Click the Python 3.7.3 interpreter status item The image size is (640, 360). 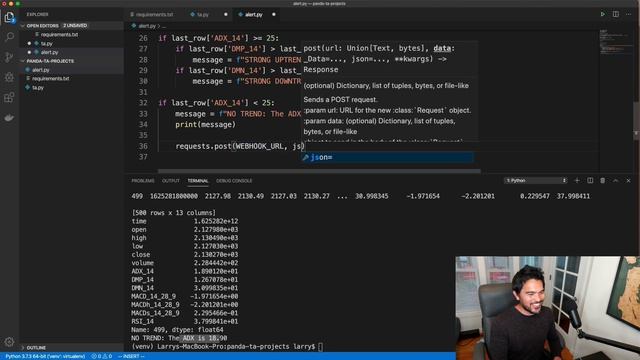pyautogui.click(x=45, y=356)
